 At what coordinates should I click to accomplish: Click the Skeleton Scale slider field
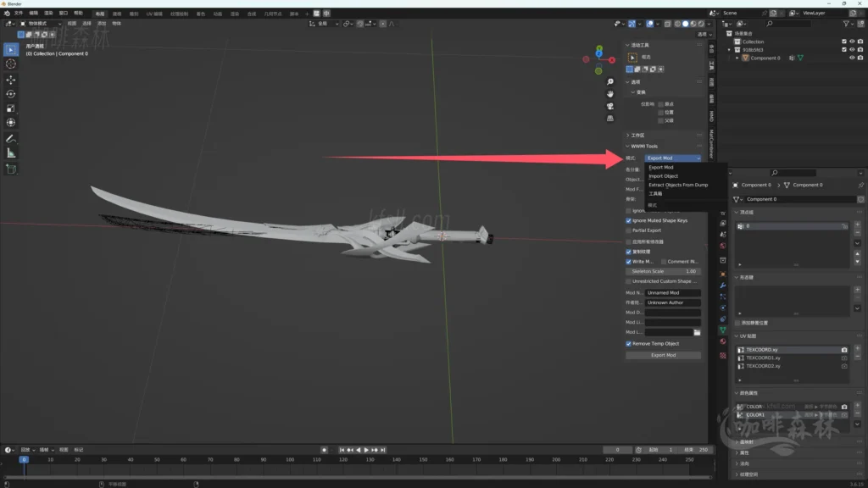pyautogui.click(x=664, y=271)
